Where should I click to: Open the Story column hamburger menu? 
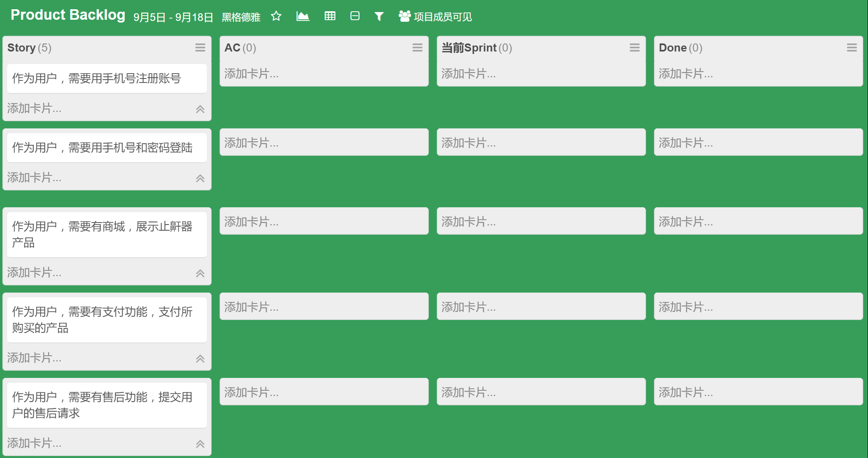[x=200, y=48]
